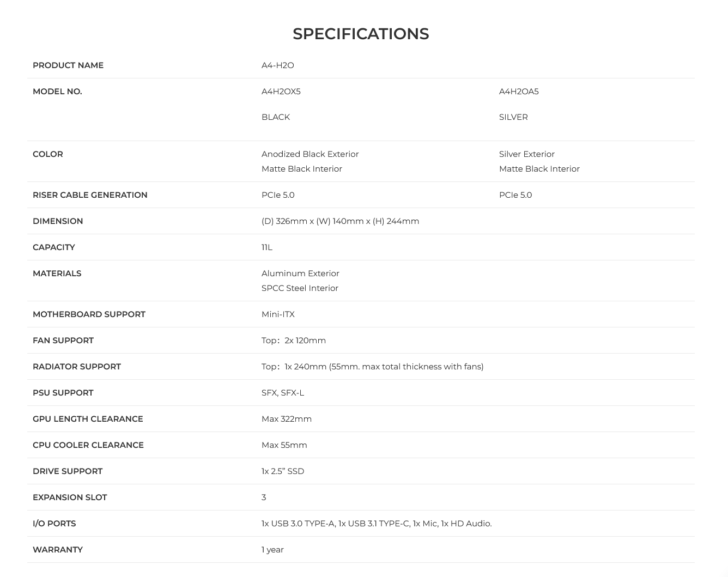Click Anodized Black Exterior color text
The width and height of the screenshot is (728, 577).
coord(310,154)
